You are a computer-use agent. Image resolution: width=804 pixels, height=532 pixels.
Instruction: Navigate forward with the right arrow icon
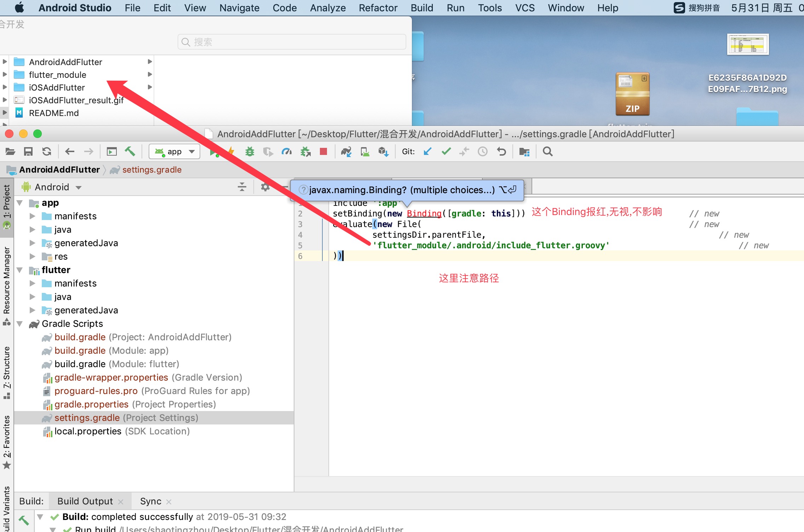[x=88, y=152]
